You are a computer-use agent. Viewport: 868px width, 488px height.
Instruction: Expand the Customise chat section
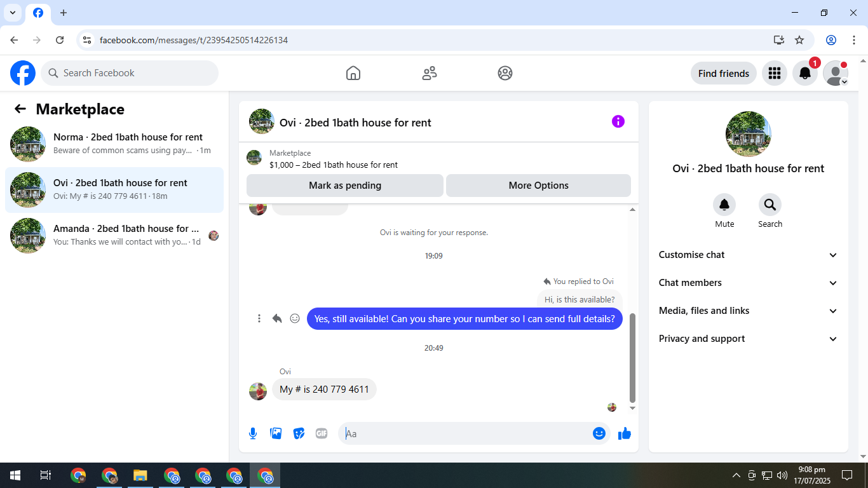coord(749,255)
